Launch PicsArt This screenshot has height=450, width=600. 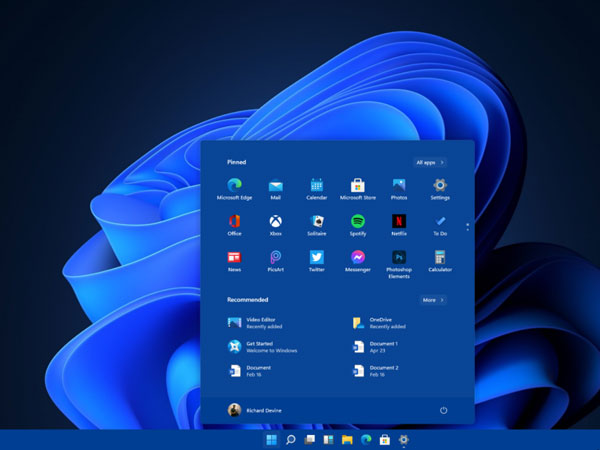click(276, 261)
